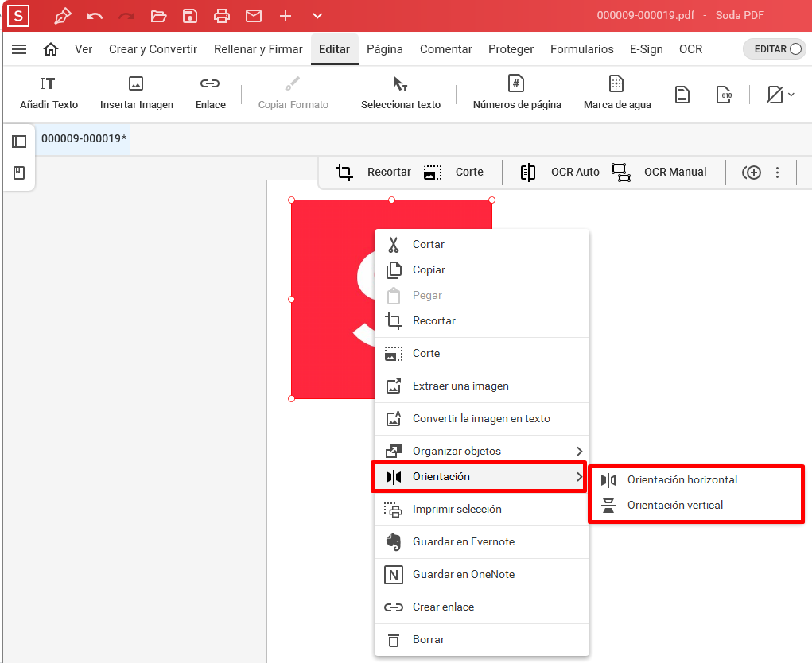Click the print icon in title bar
The height and width of the screenshot is (663, 812).
pos(222,16)
